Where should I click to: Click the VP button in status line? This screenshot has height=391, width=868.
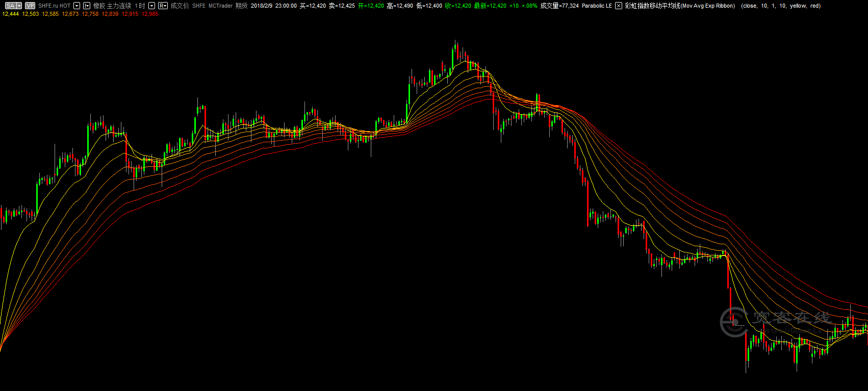[x=30, y=6]
